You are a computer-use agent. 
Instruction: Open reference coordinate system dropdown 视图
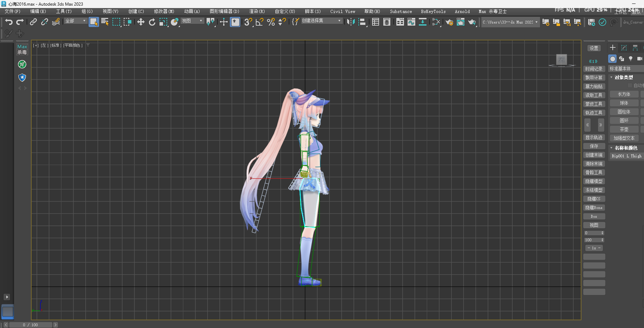click(192, 21)
